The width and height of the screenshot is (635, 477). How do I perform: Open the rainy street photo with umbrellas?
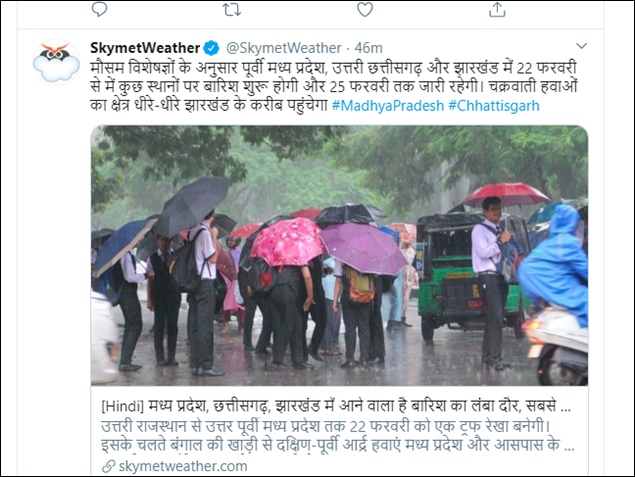pyautogui.click(x=339, y=256)
